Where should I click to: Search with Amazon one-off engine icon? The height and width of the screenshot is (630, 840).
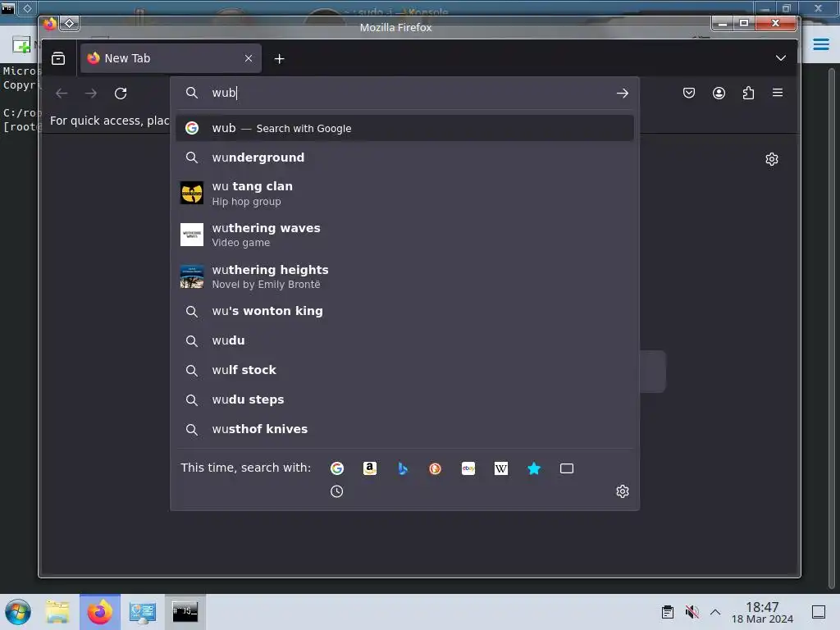370,468
